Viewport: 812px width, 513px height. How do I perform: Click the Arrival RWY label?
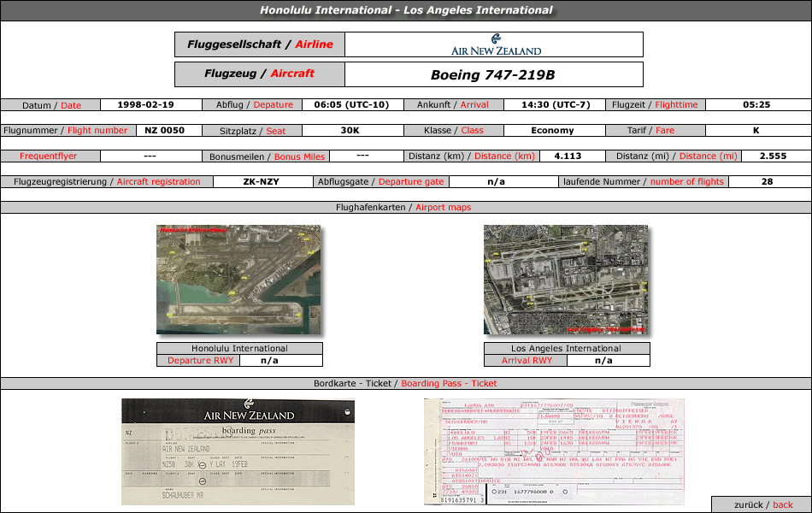pyautogui.click(x=527, y=361)
